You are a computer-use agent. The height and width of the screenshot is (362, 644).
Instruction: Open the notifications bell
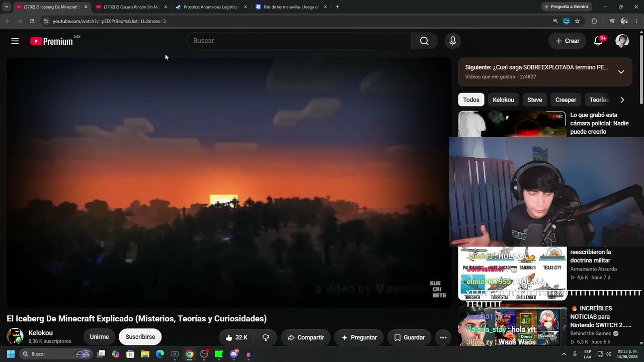(598, 41)
